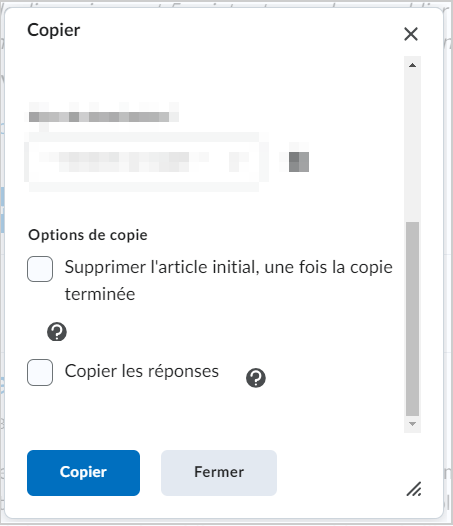Screen dimensions: 453x526
Task: Tick the Copier les réponses checkbox
Action: point(40,372)
